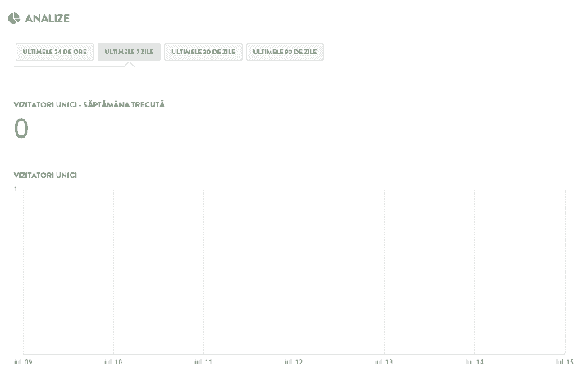Viewport: 588px width, 375px height.
Task: Switch to Ultimele 30 de zile tab
Action: tap(203, 52)
